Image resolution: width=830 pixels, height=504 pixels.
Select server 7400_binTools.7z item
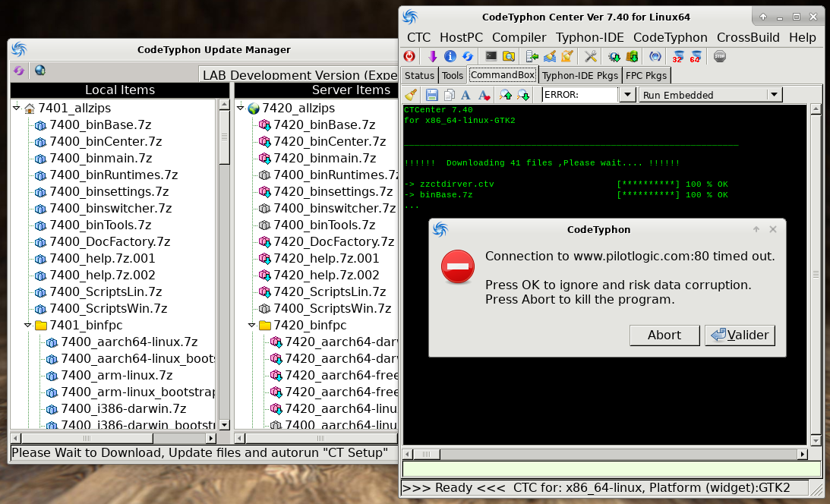click(x=324, y=225)
